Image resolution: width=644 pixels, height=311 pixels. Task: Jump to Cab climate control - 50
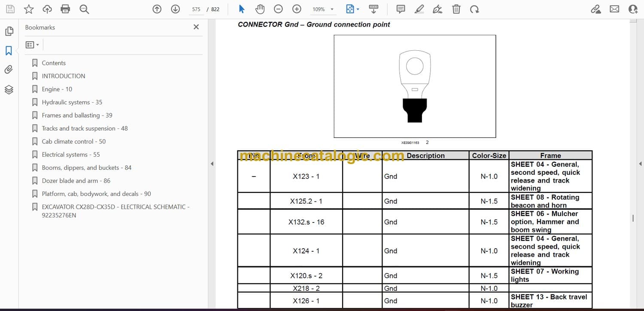coord(74,141)
